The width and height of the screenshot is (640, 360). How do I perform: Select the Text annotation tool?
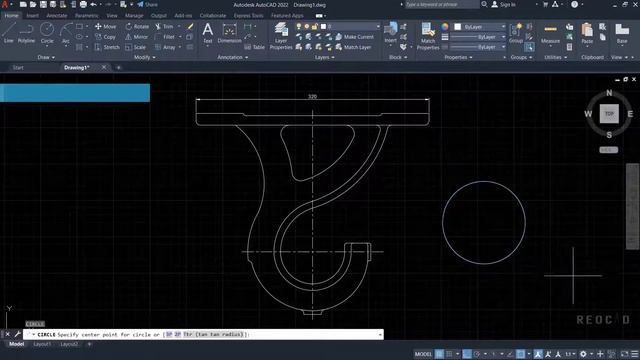pyautogui.click(x=207, y=33)
